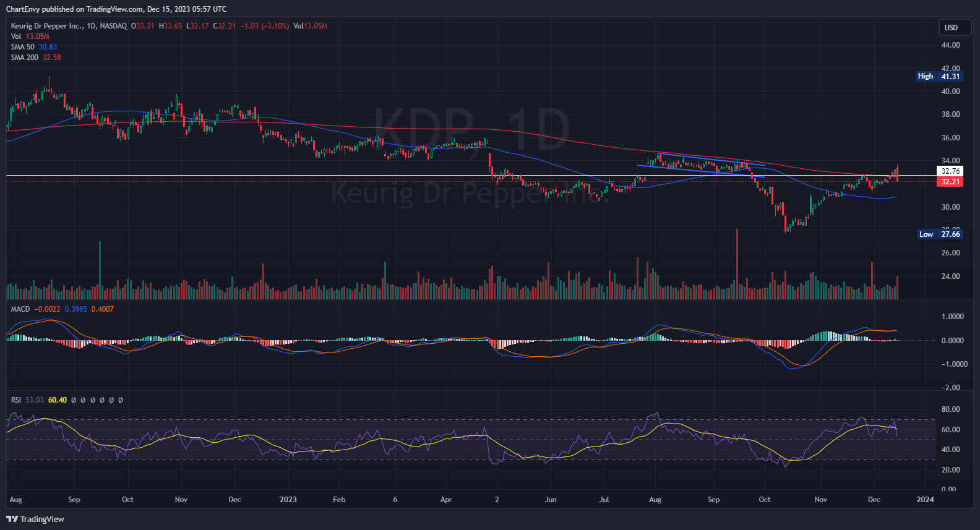Click the 24.00 price axis label
The height and width of the screenshot is (530, 980).
click(950, 276)
